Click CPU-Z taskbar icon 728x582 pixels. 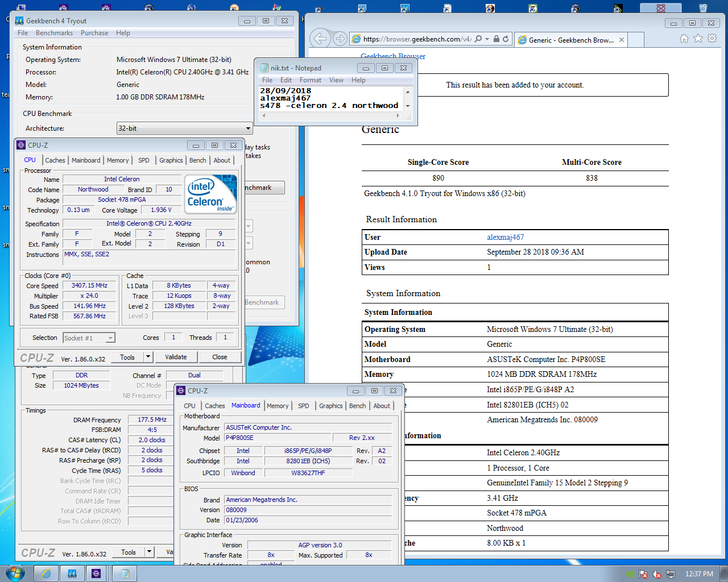pyautogui.click(x=96, y=573)
